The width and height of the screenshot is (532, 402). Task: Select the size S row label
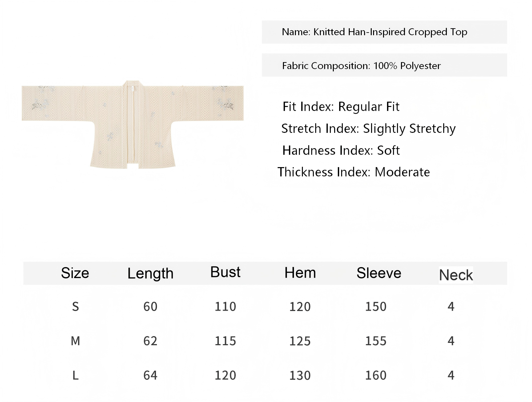[x=75, y=306]
